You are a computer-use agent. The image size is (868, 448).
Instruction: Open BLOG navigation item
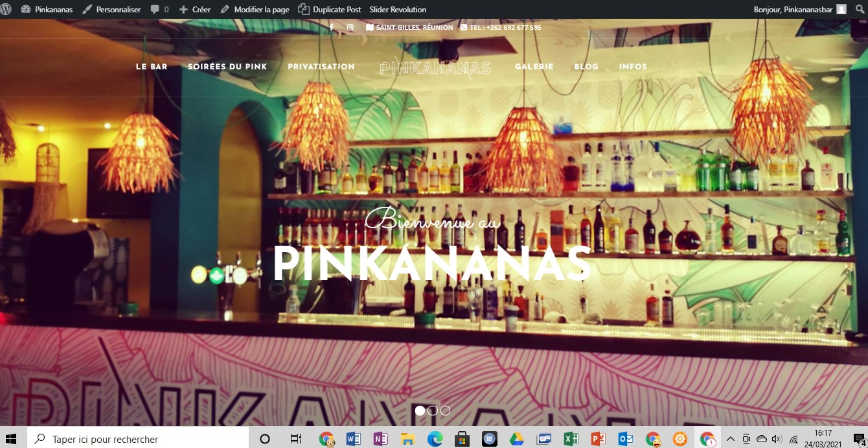[x=586, y=67]
